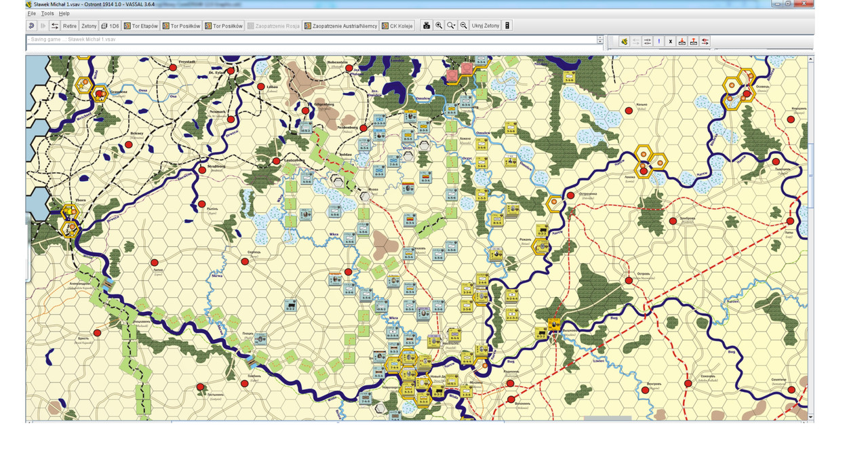Open the Tor Etapów chart
The height and width of the screenshot is (470, 868).
coord(141,26)
